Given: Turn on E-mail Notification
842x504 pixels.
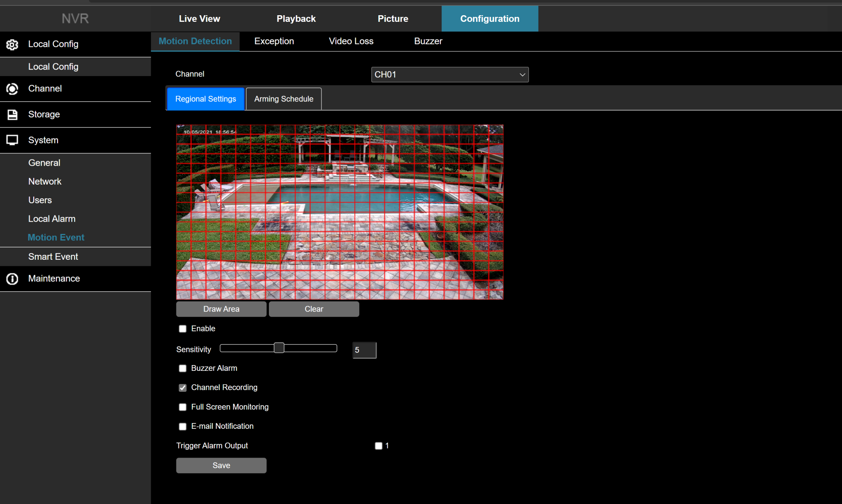Looking at the screenshot, I should pos(183,426).
